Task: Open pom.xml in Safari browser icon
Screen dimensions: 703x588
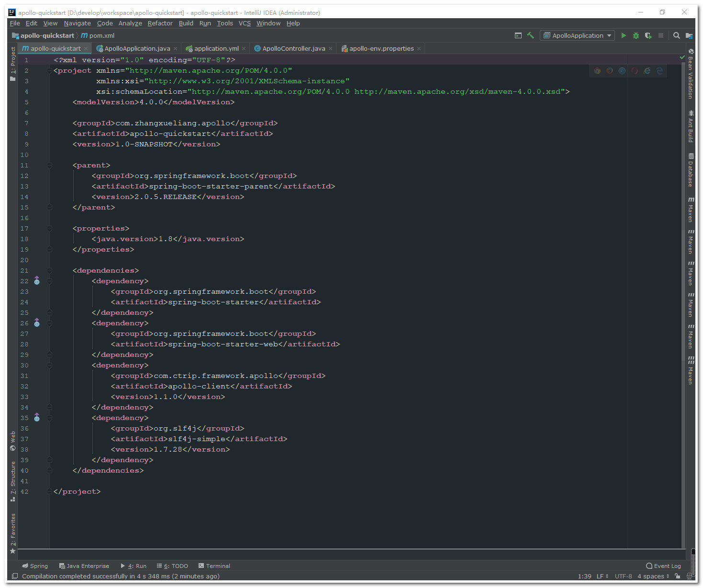Action: (622, 71)
